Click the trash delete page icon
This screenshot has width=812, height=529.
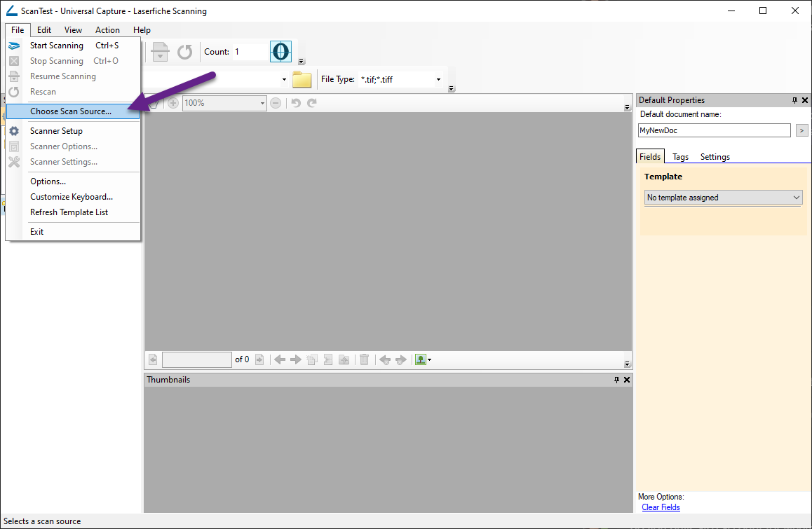point(364,359)
